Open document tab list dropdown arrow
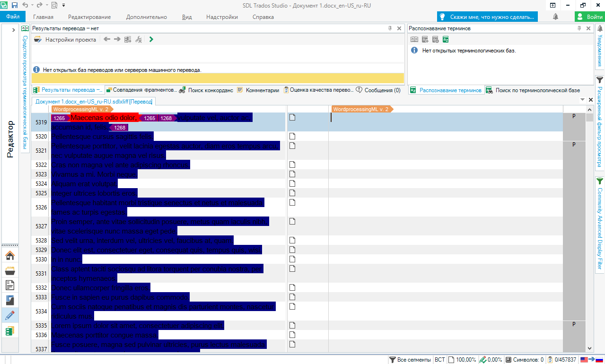This screenshot has width=605, height=364. click(582, 100)
